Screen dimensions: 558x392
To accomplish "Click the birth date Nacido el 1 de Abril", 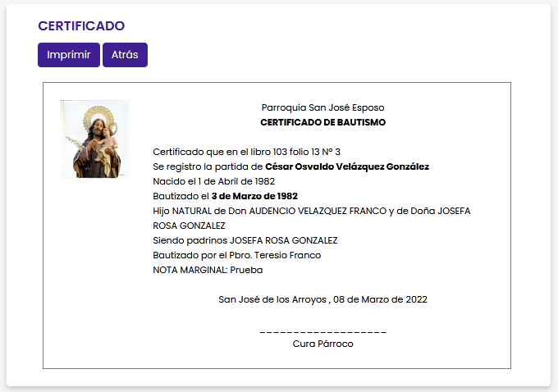I will tap(213, 181).
